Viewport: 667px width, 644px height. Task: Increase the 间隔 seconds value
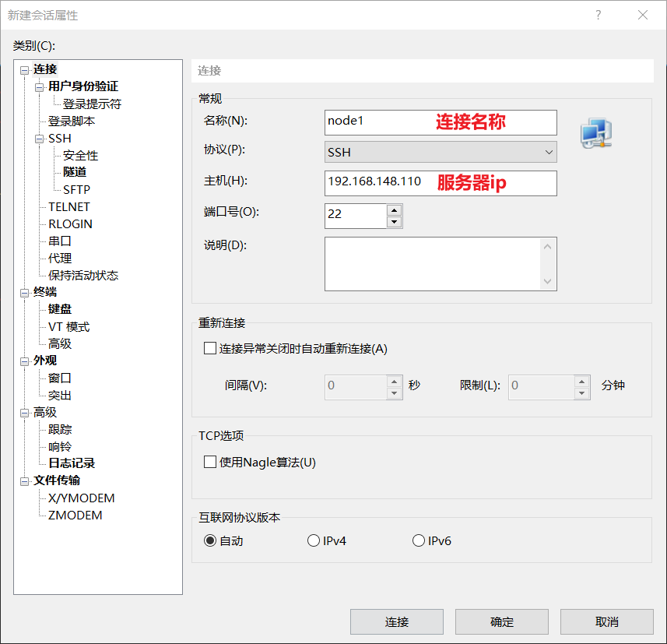(x=394, y=382)
